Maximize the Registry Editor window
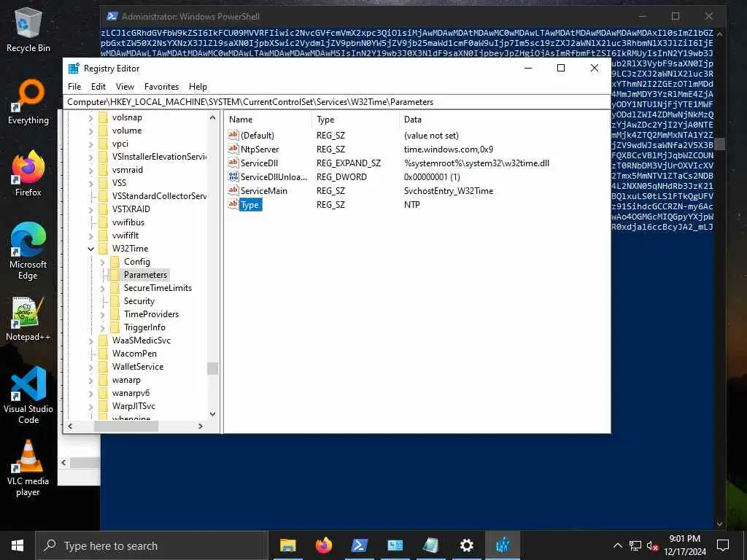This screenshot has height=560, width=747. click(561, 68)
